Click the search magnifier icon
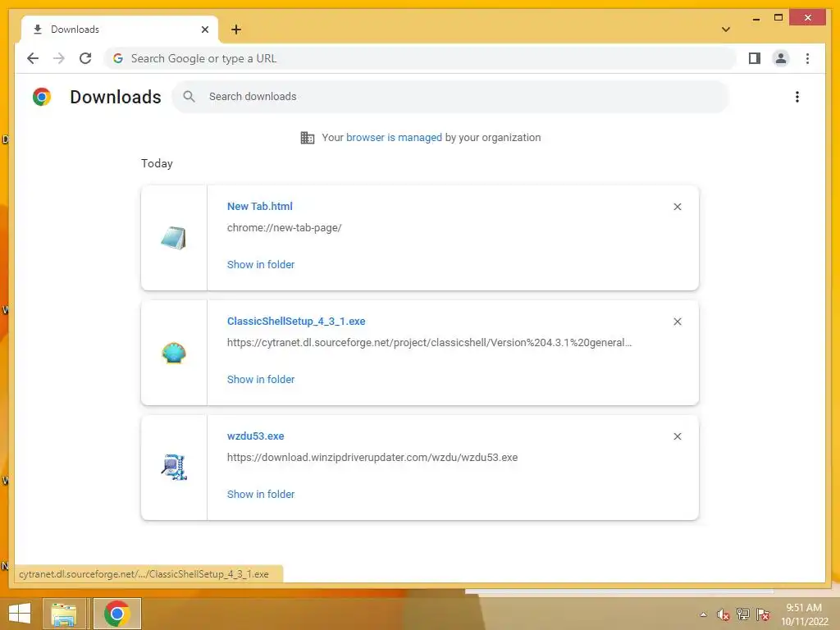This screenshot has width=840, height=630. tap(189, 97)
